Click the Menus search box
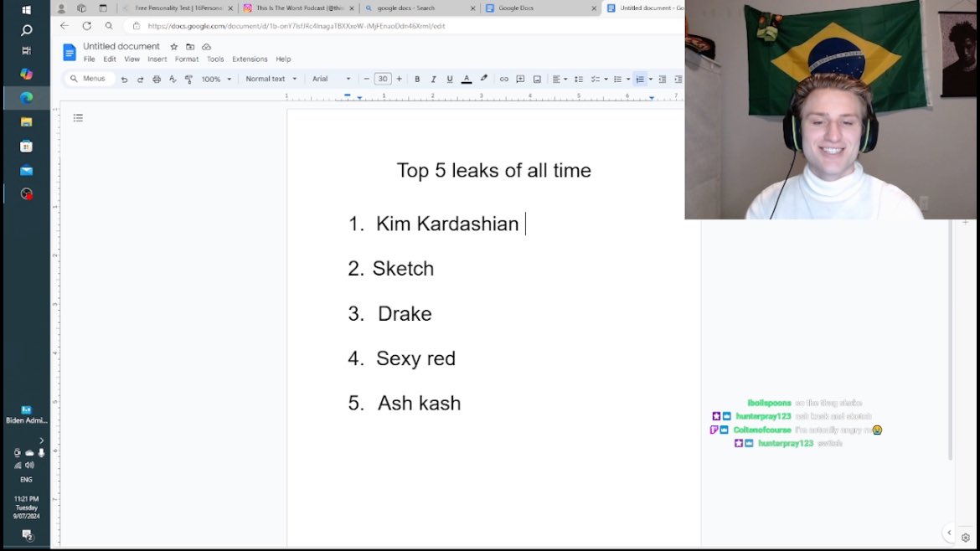This screenshot has height=551, width=980. click(89, 79)
